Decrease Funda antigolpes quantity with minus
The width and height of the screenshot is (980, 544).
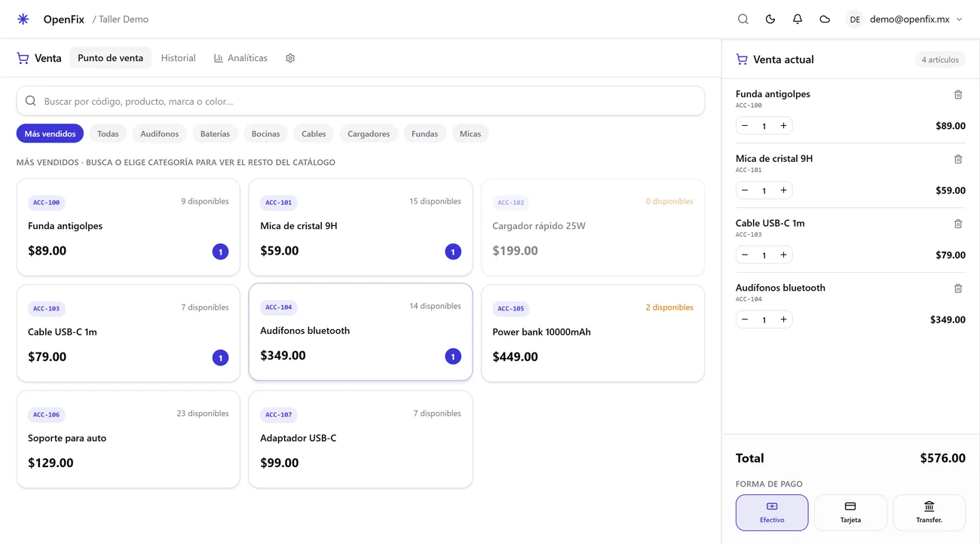pyautogui.click(x=745, y=126)
